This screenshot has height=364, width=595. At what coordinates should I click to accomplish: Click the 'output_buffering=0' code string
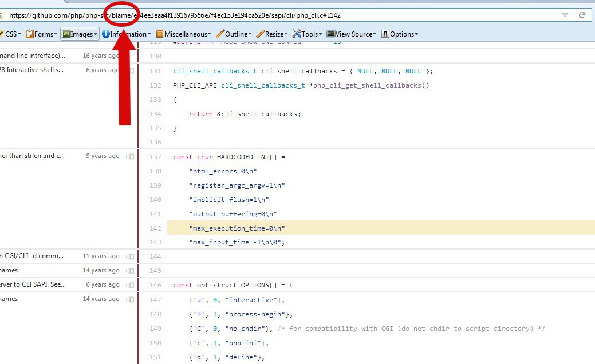(233, 214)
